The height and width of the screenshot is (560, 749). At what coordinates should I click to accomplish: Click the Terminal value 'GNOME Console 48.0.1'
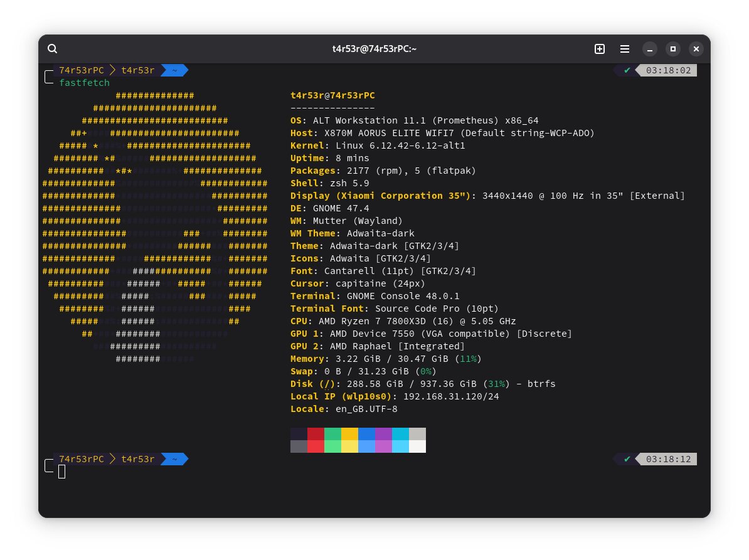(403, 296)
